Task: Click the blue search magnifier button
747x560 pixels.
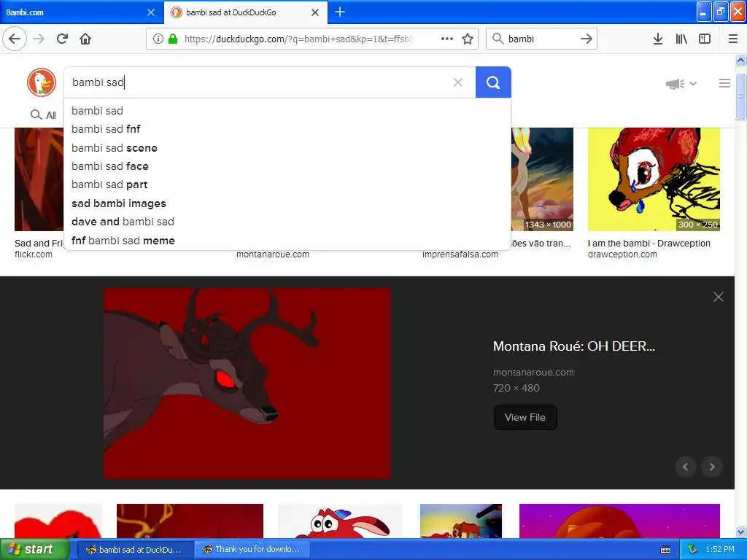Action: point(493,82)
